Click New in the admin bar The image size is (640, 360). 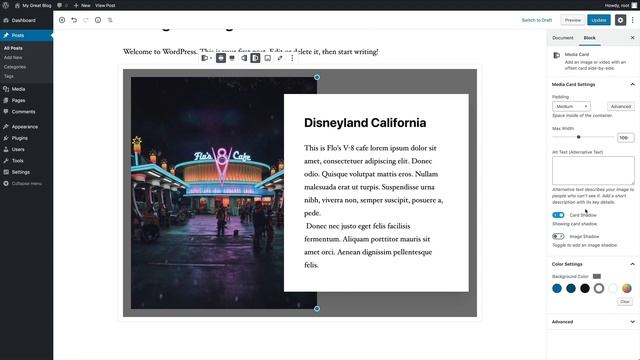click(x=82, y=5)
